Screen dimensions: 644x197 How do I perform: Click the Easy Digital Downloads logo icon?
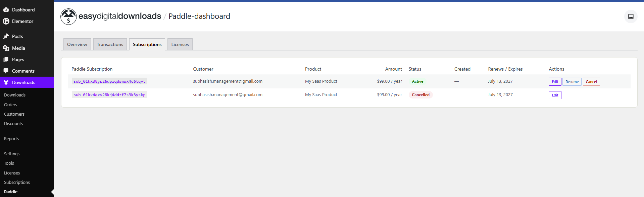click(x=68, y=16)
